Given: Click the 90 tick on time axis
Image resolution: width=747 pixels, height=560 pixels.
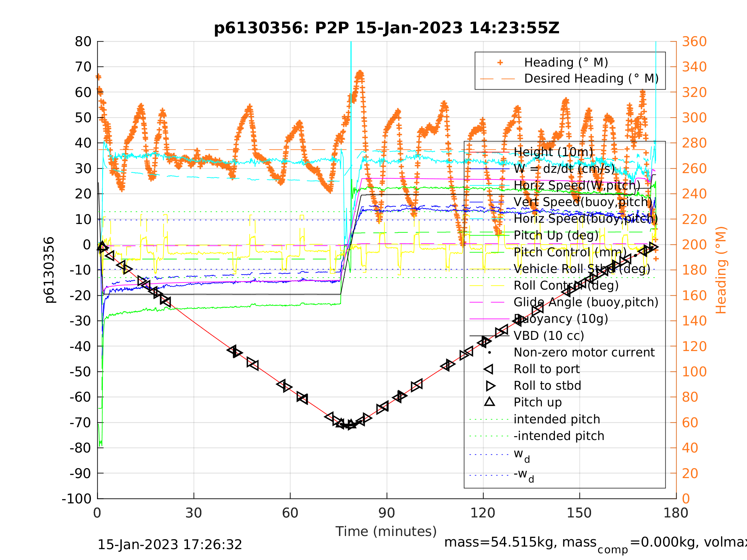Looking at the screenshot, I should pyautogui.click(x=387, y=513).
